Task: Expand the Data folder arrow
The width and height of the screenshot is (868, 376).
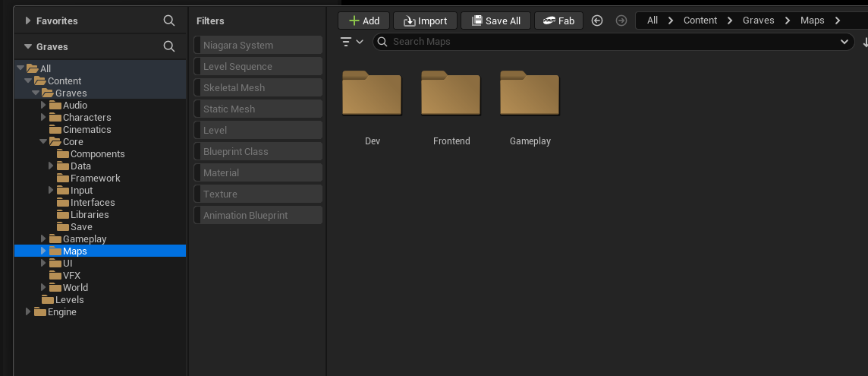Action: click(x=51, y=166)
